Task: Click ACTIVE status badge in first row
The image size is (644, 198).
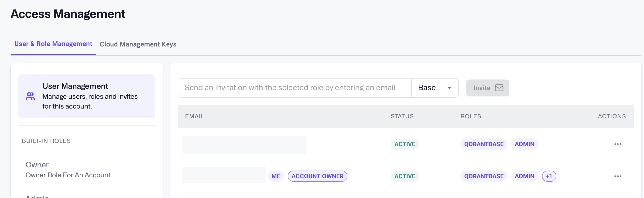Action: (x=404, y=144)
